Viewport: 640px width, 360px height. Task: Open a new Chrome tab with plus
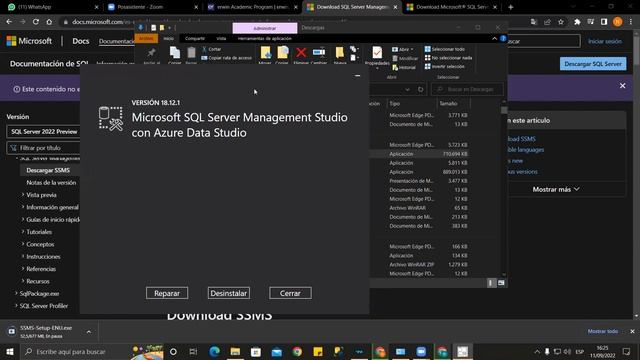[511, 7]
